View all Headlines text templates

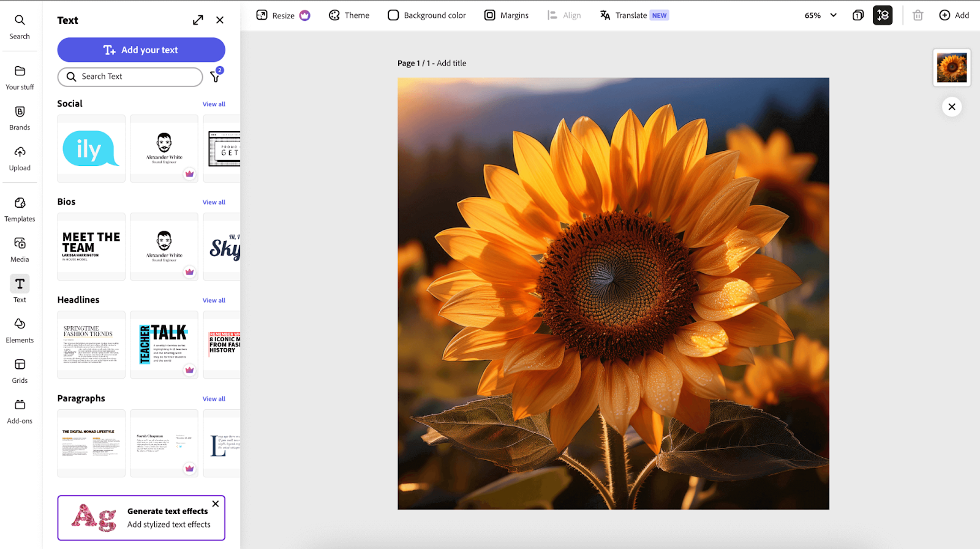214,300
